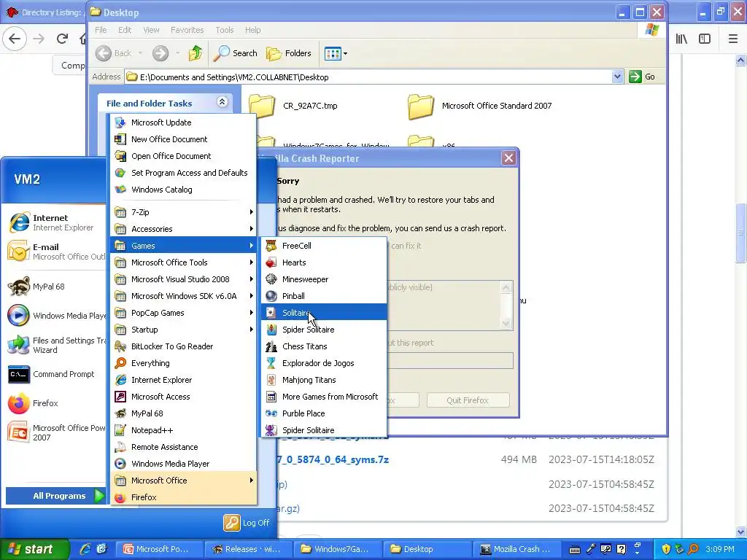Open Pinball in the Games submenu
The height and width of the screenshot is (560, 747).
coord(324,296)
